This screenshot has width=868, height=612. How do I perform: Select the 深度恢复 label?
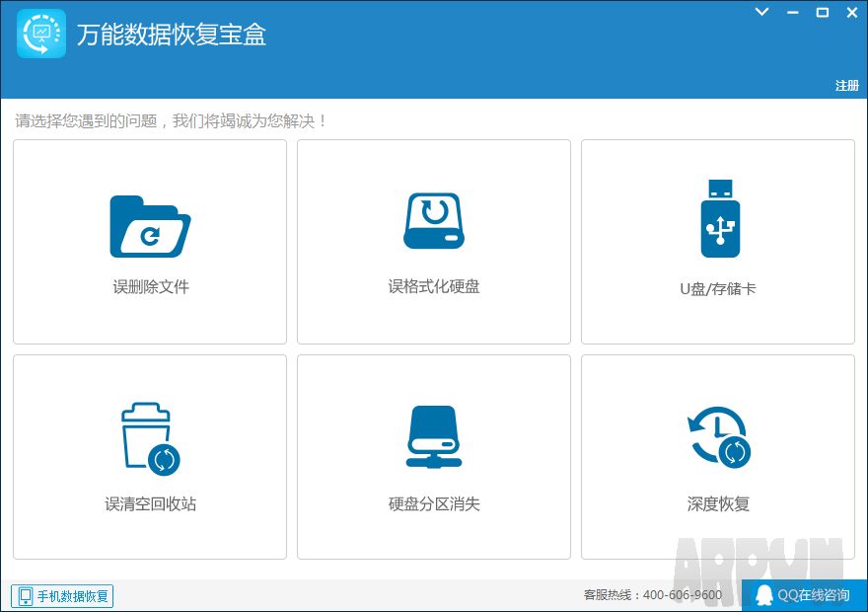pos(718,503)
